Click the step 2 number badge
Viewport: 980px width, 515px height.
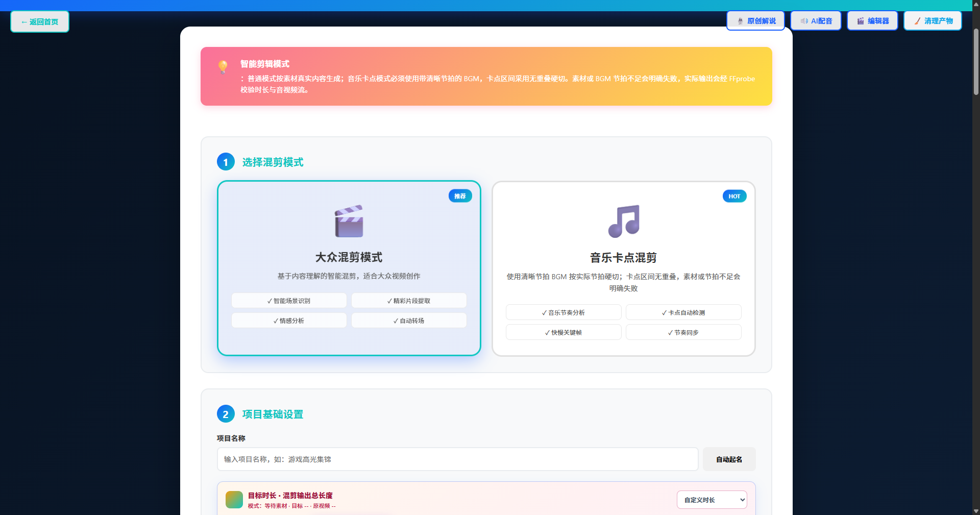226,414
